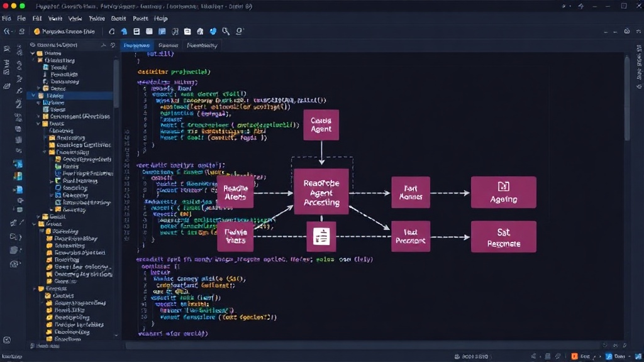Click the top Agent node in the diagram
This screenshot has width=644, height=362.
pyautogui.click(x=321, y=125)
